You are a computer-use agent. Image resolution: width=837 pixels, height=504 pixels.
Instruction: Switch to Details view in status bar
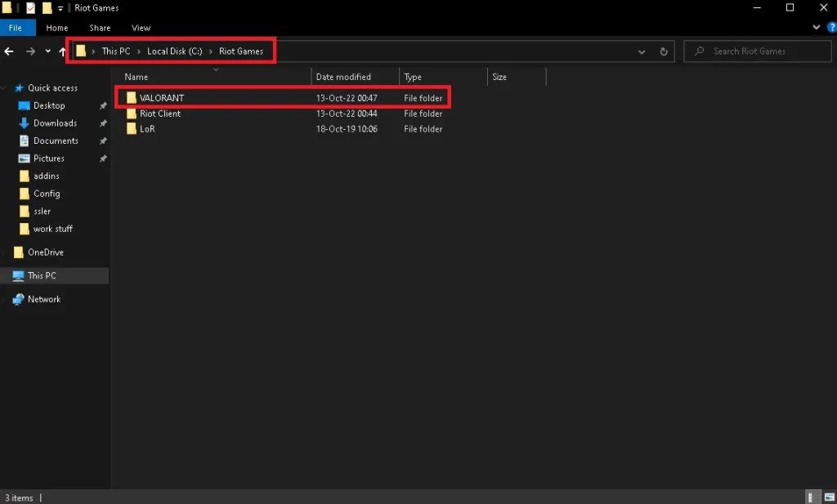pyautogui.click(x=812, y=497)
